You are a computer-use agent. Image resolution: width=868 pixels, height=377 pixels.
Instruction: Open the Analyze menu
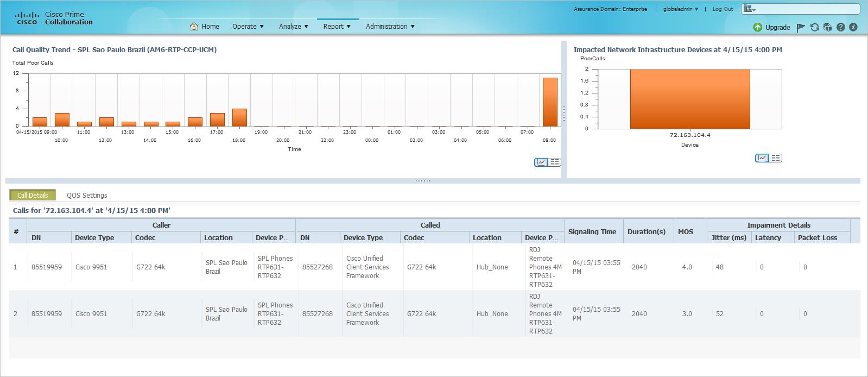pos(293,26)
